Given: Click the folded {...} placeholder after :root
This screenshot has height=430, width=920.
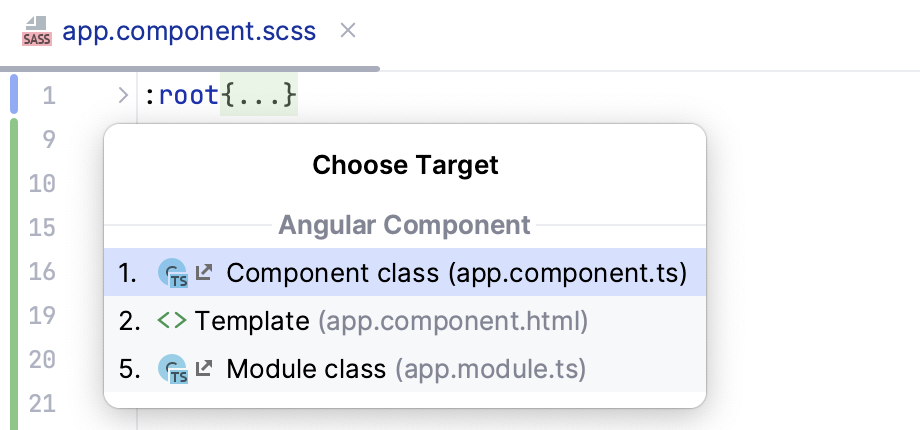Looking at the screenshot, I should [x=259, y=97].
